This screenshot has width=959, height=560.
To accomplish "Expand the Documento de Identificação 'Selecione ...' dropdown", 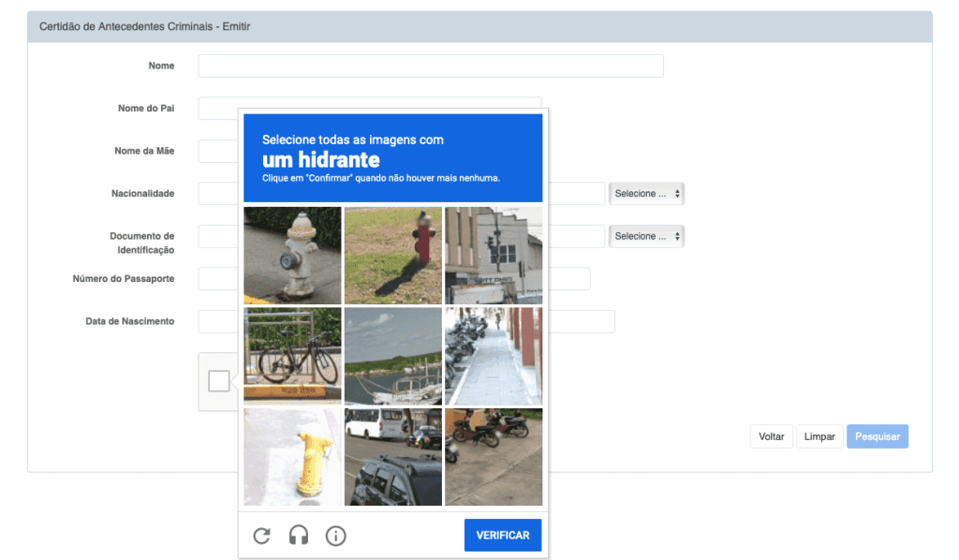I will [646, 236].
